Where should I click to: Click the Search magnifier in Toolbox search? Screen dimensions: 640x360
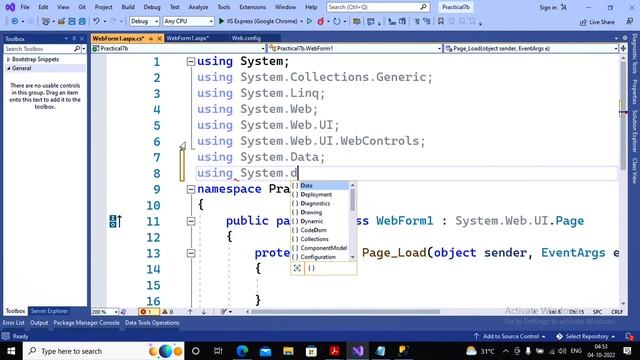[x=77, y=49]
